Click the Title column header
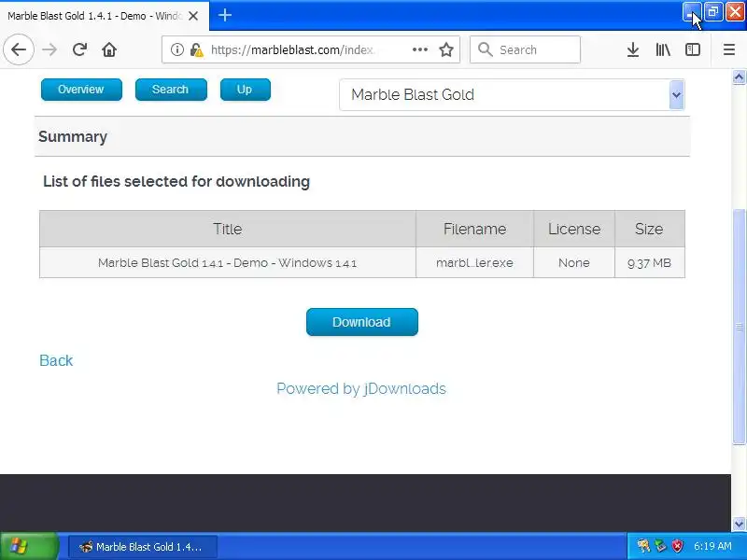This screenshot has width=747, height=560. [x=227, y=229]
